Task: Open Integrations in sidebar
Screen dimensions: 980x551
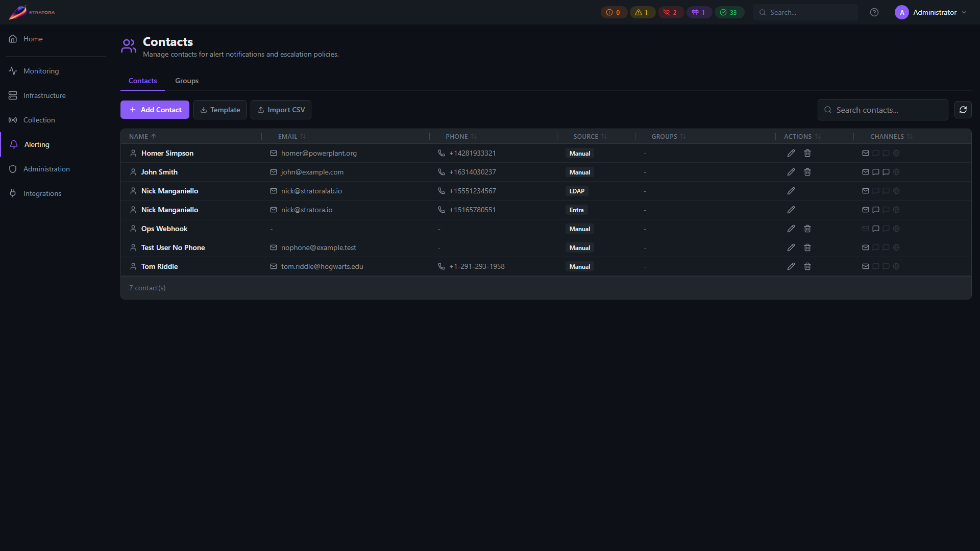Action: (x=53, y=193)
